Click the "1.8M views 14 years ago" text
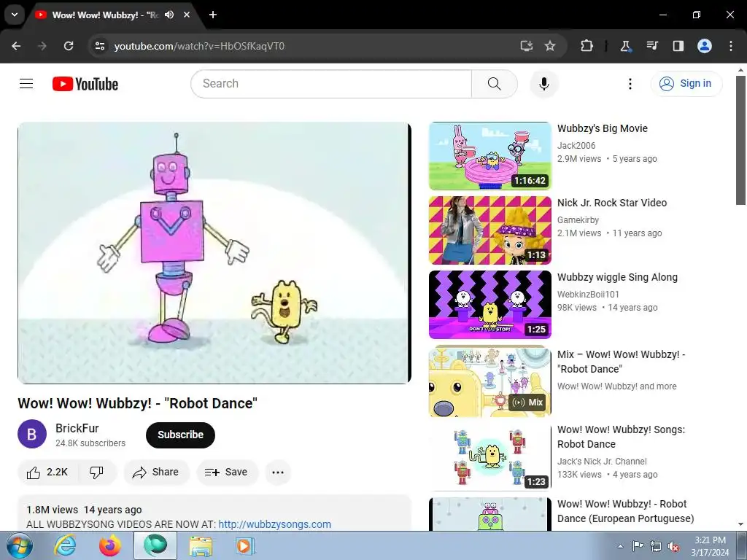This screenshot has height=560, width=747. coord(85,510)
